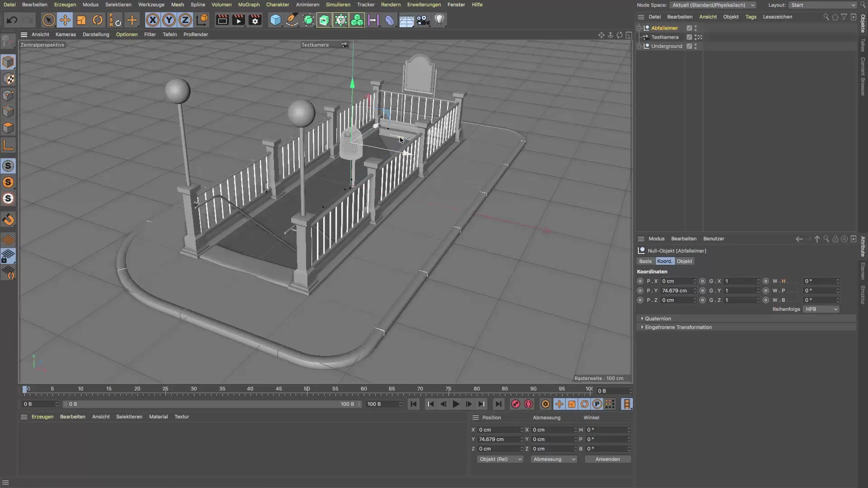868x488 pixels.
Task: Toggle snapping magnet icon
Action: 8,220
